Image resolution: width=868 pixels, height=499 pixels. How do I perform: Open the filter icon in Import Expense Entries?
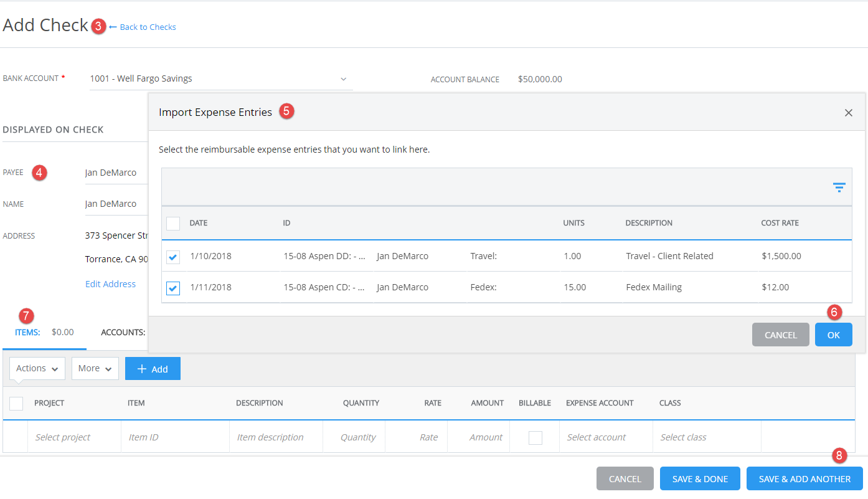839,187
